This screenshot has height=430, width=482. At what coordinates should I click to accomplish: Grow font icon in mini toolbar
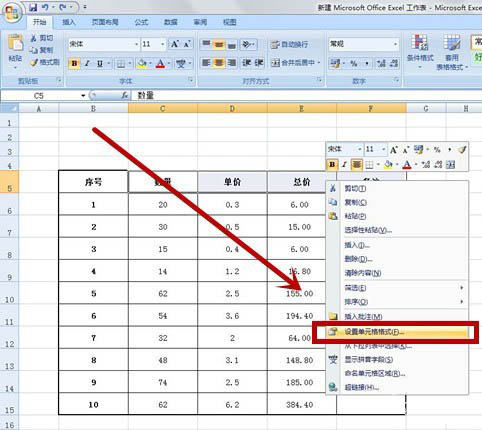point(394,150)
